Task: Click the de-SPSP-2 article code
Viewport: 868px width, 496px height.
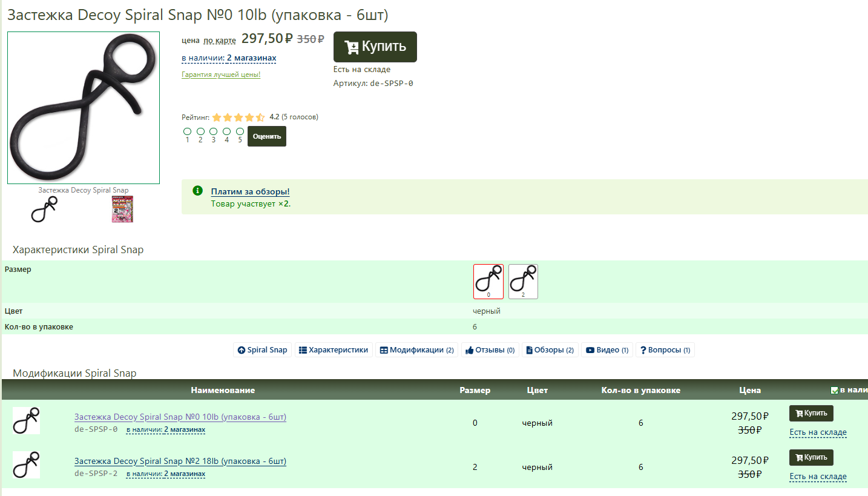Action: click(x=96, y=474)
